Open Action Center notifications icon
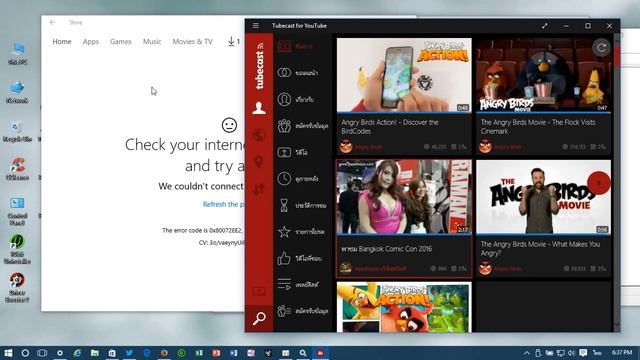 pyautogui.click(x=583, y=353)
